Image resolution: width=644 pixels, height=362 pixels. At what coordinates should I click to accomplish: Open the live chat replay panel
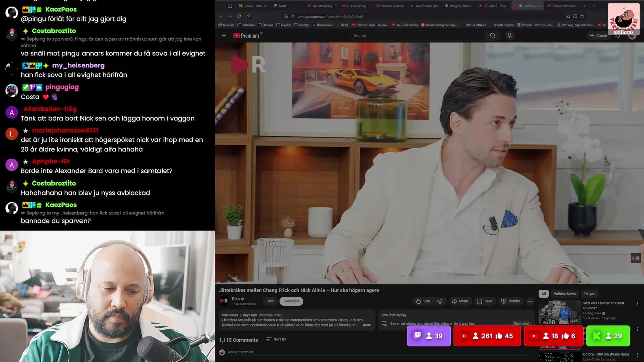tap(521, 323)
